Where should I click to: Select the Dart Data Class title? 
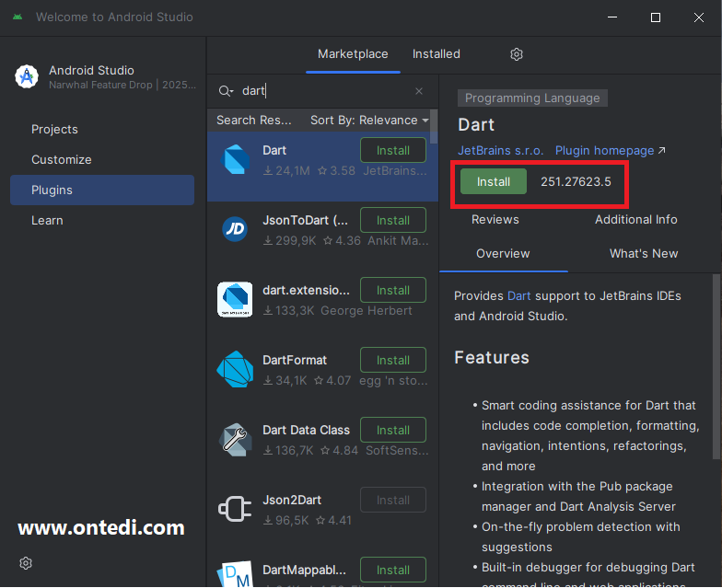point(306,431)
